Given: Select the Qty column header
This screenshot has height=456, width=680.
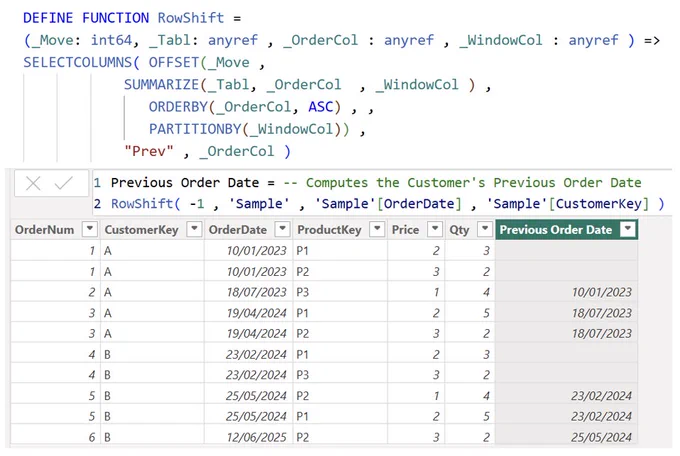Looking at the screenshot, I should 459,230.
